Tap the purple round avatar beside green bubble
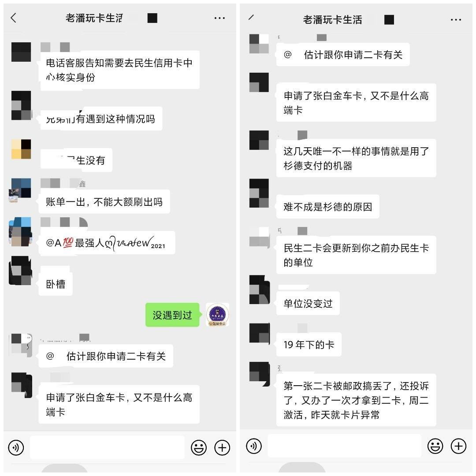The height and width of the screenshot is (476, 476). [x=218, y=315]
